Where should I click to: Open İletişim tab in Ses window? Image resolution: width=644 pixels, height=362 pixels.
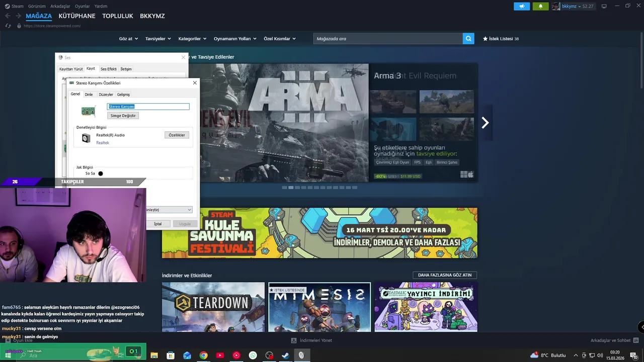[126, 69]
